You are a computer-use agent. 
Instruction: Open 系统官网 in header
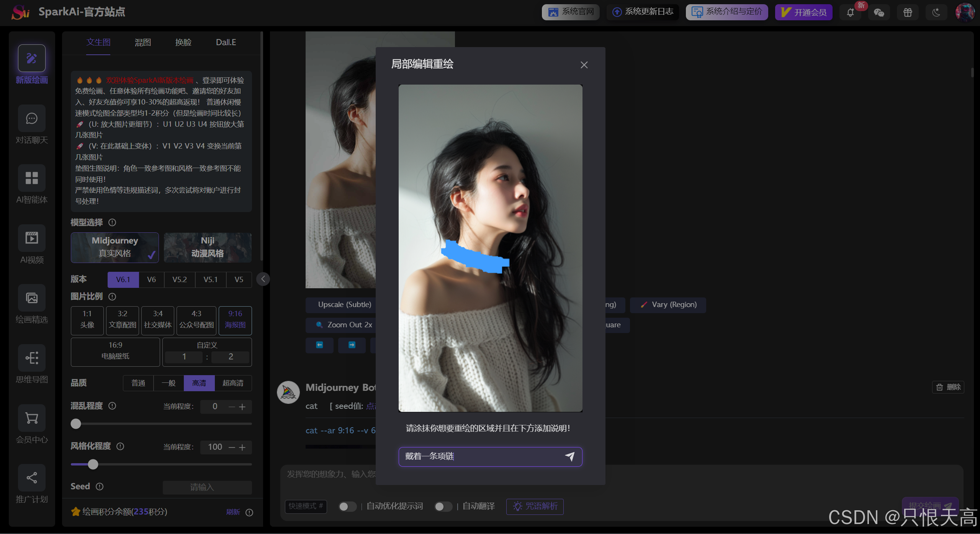coord(571,12)
